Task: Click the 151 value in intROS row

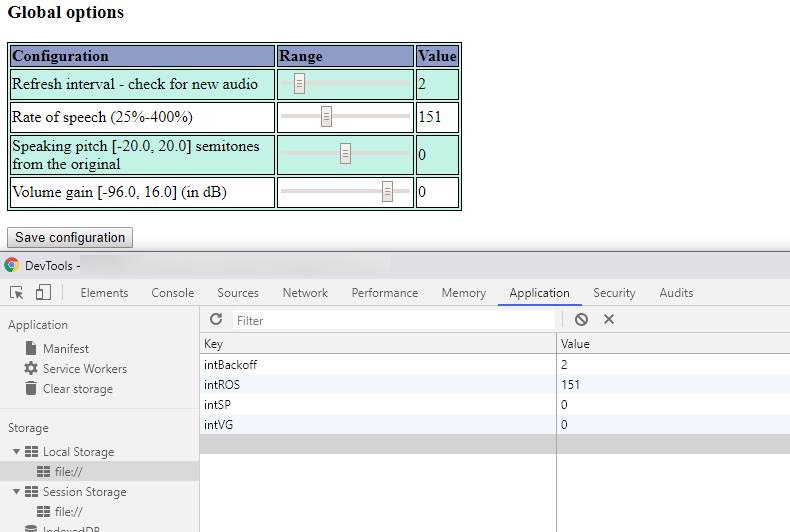Action: click(570, 385)
